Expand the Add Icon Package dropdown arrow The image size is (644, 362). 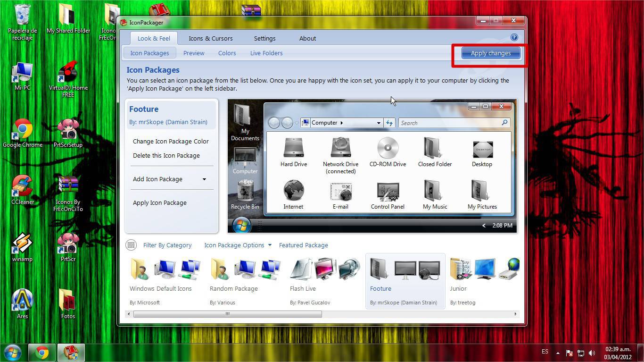pyautogui.click(x=204, y=179)
